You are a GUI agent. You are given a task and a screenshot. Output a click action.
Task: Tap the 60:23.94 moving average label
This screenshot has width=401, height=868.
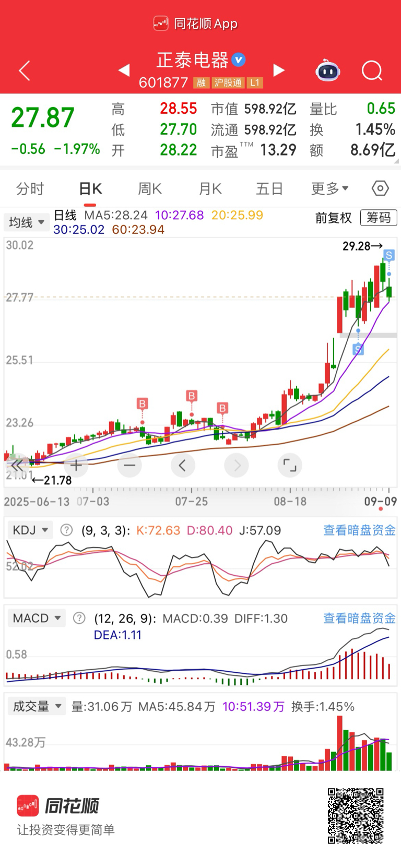[x=138, y=230]
